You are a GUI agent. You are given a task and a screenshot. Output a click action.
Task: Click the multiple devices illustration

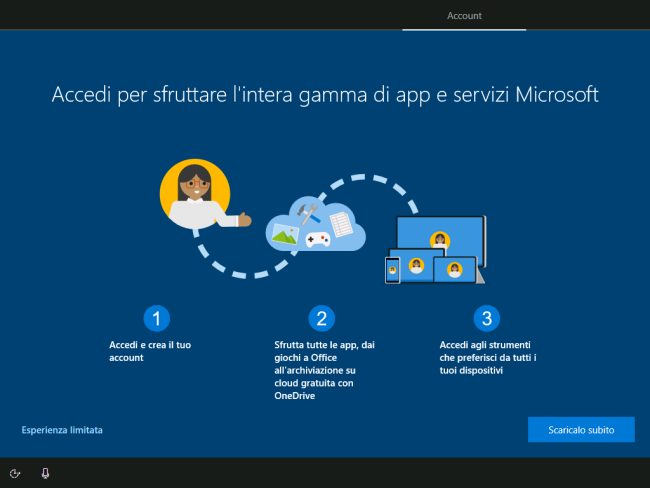click(436, 250)
